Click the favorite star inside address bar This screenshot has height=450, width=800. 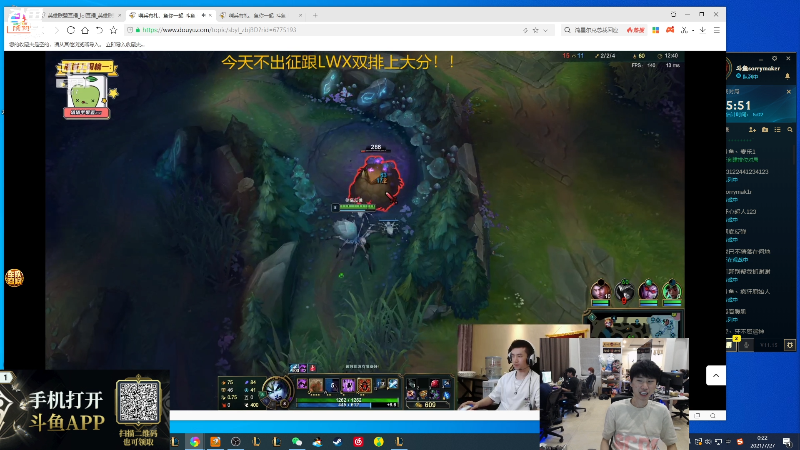pos(535,30)
